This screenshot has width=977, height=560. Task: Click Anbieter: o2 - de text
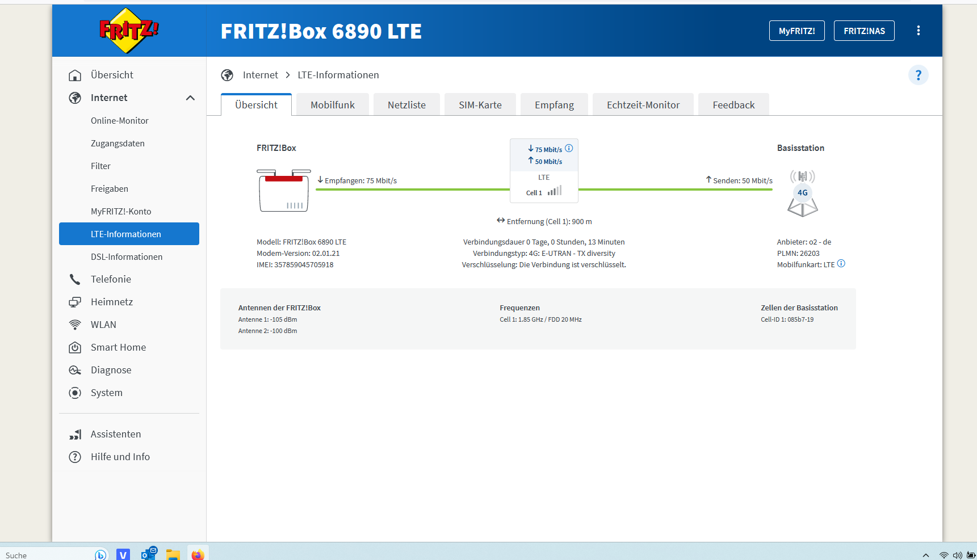804,242
